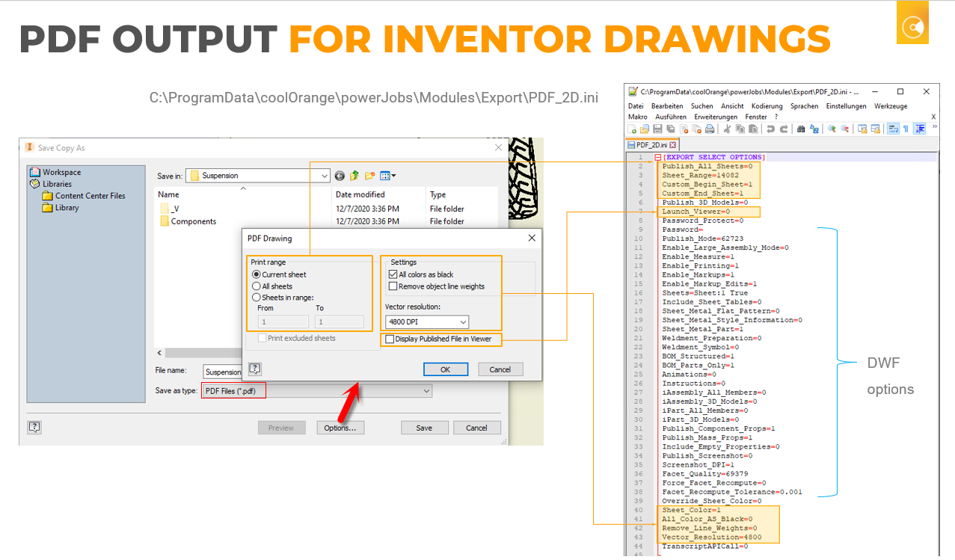Toggle Show All Characters pilcrow icon
The image size is (955, 560).
click(x=906, y=129)
